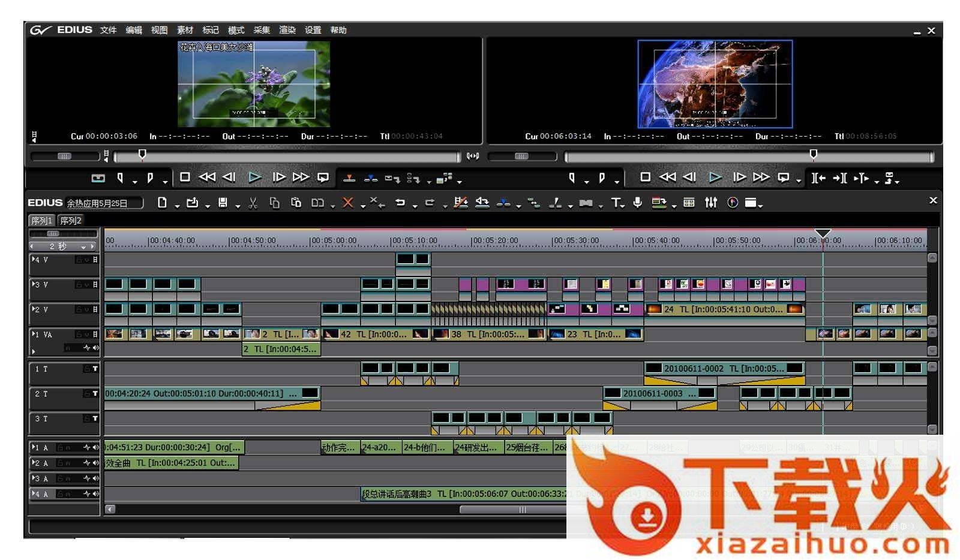This screenshot has height=560, width=960.
Task: Expand the 1 VA track
Action: coord(32,334)
